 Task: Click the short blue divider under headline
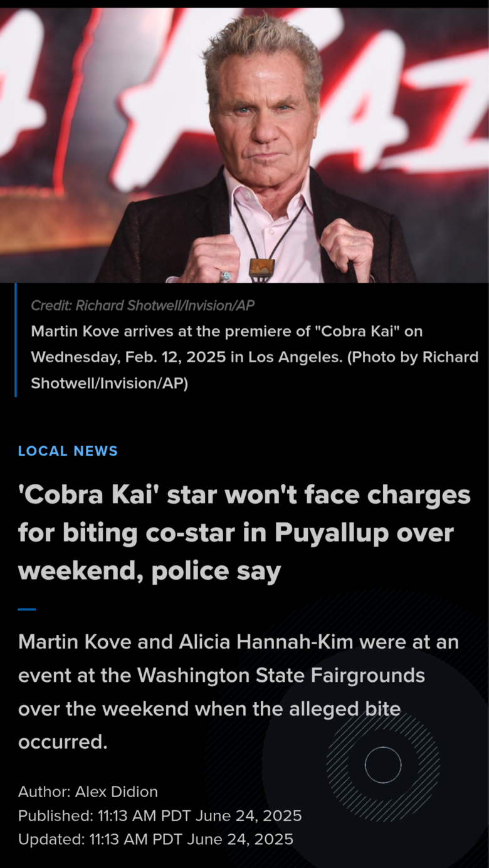[x=27, y=609]
